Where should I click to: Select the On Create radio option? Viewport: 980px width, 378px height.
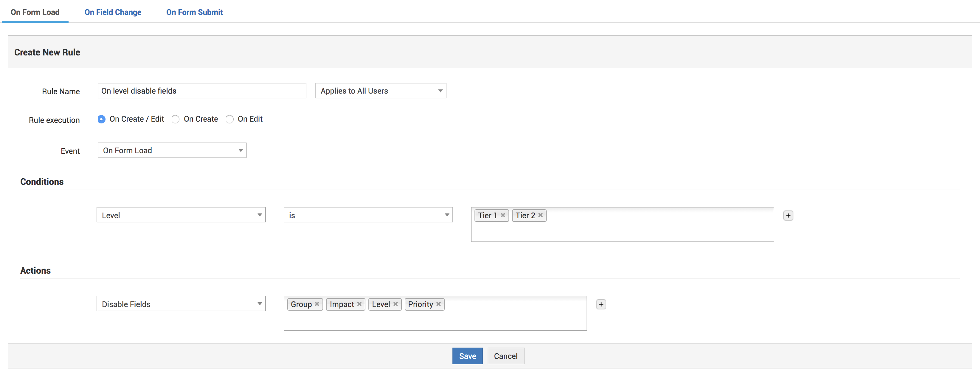pyautogui.click(x=175, y=119)
